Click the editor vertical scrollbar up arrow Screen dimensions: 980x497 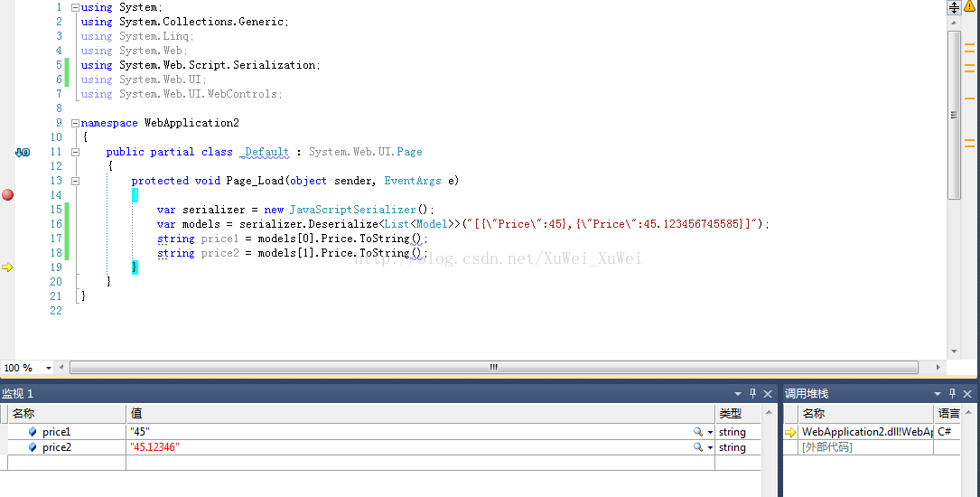coord(954,23)
